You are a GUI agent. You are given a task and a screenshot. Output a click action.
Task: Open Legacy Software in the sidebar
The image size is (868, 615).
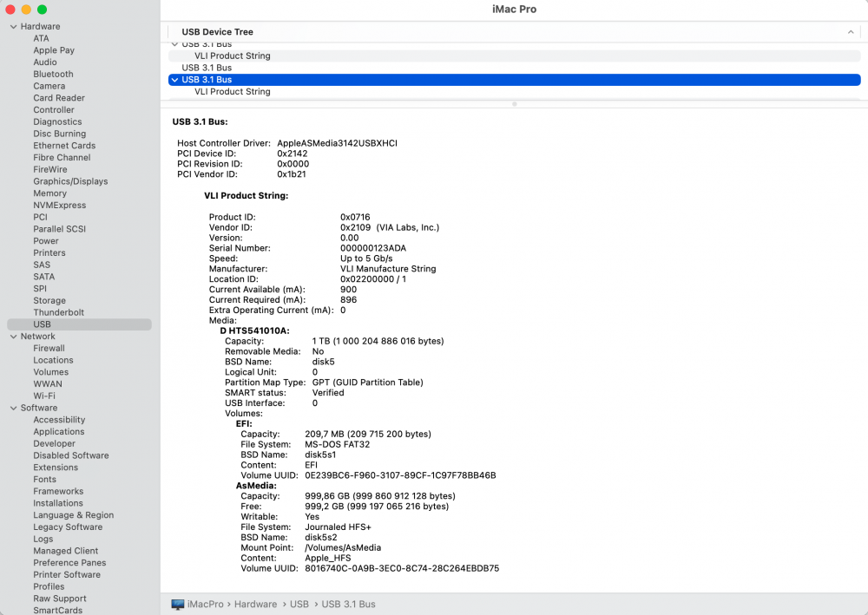click(x=68, y=527)
